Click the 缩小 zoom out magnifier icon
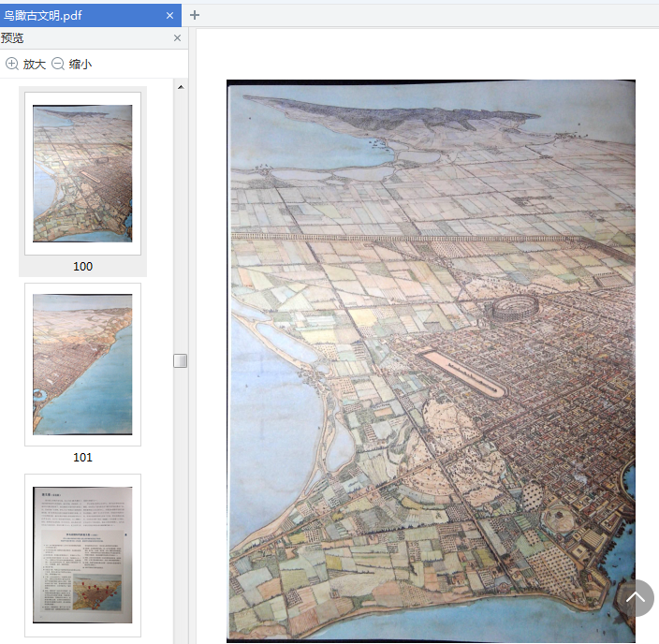 click(58, 64)
